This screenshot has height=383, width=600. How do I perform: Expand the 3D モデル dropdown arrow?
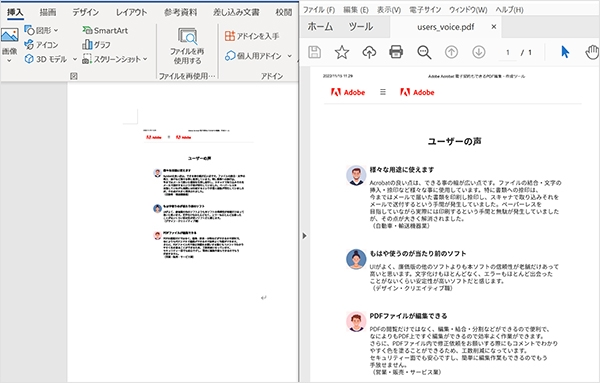point(75,59)
